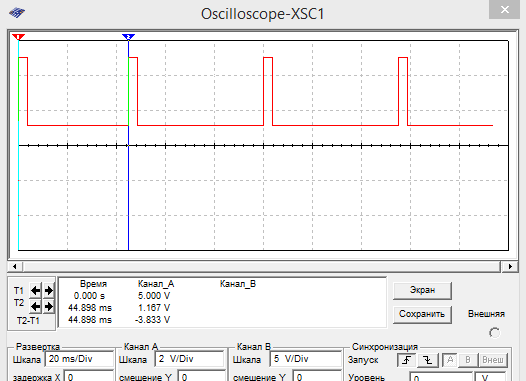Click Канал B смещение Y field

pos(317,376)
